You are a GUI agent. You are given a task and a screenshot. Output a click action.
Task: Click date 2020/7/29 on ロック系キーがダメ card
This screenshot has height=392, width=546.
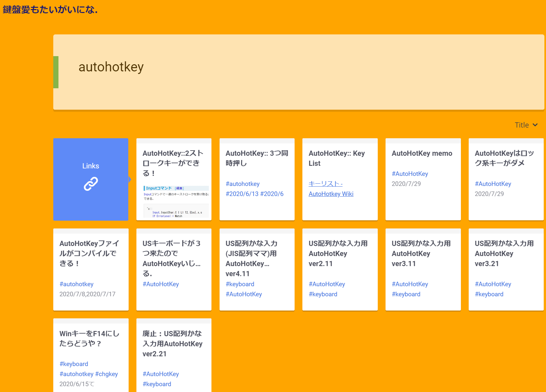point(489,194)
